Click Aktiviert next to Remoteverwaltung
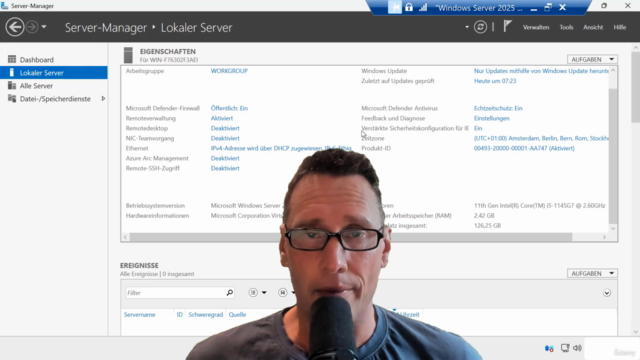Screen dimensions: 640x360 (x=222, y=118)
